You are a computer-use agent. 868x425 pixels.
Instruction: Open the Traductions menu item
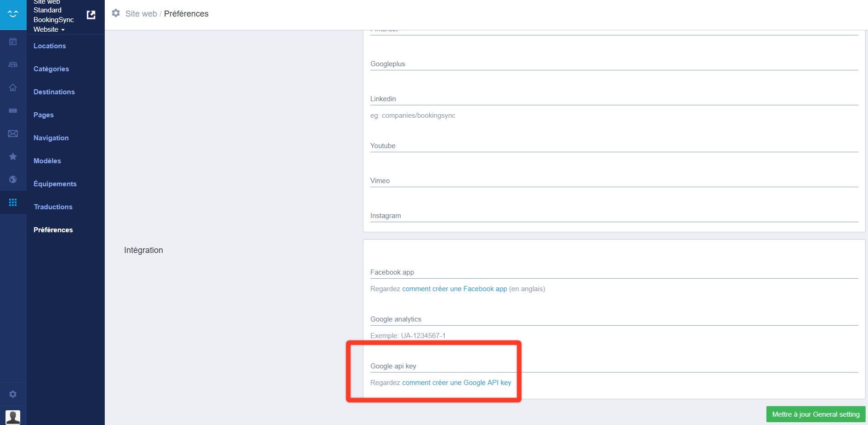(x=53, y=207)
